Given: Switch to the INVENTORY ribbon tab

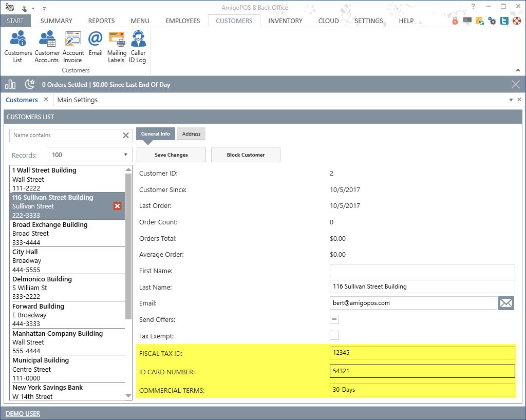Looking at the screenshot, I should pos(285,21).
